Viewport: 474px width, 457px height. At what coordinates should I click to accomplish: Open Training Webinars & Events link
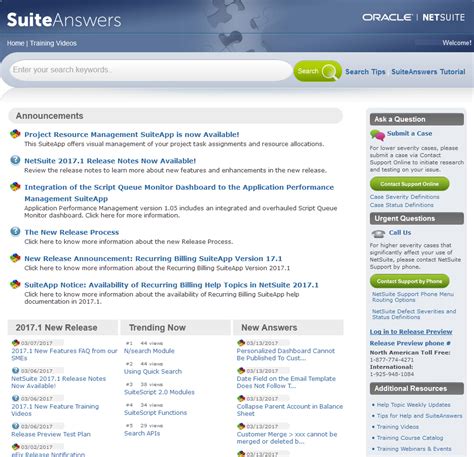tap(414, 449)
